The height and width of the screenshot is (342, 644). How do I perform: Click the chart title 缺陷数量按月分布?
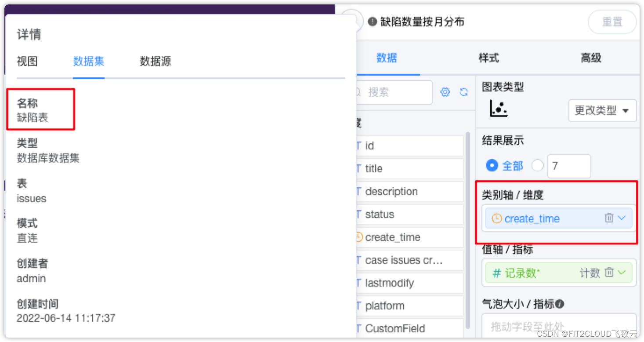click(423, 22)
